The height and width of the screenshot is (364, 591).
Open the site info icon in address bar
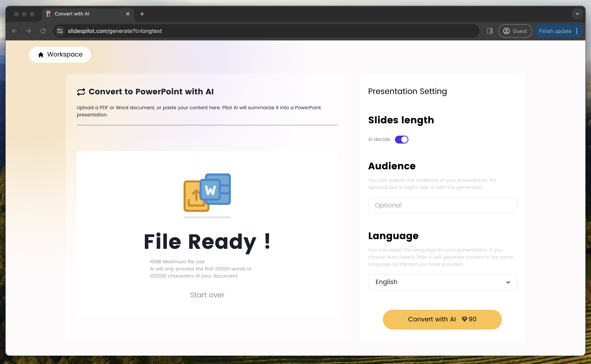coord(60,31)
